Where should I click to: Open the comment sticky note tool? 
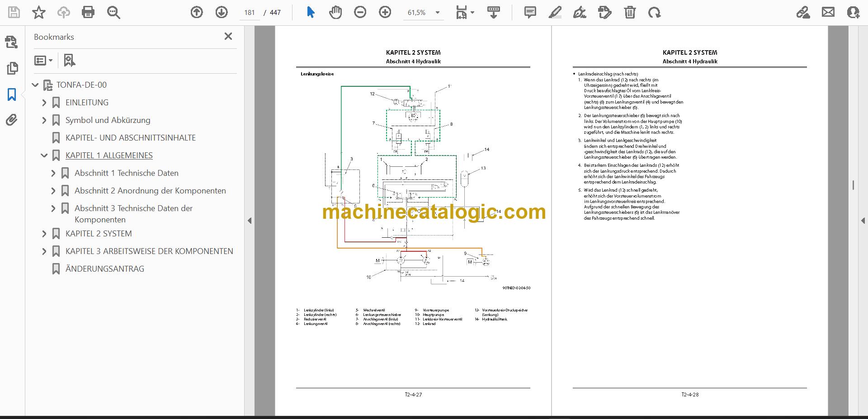pos(530,12)
